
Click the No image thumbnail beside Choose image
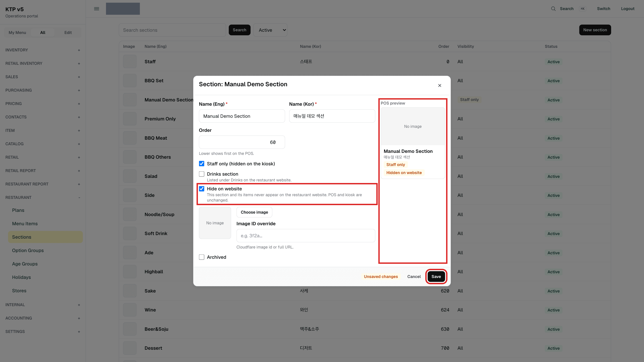click(215, 223)
